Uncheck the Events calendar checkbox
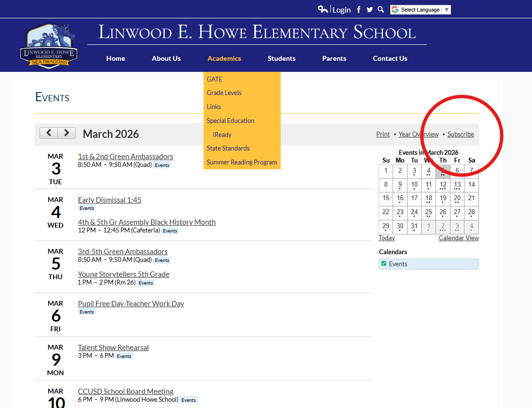Image resolution: width=532 pixels, height=408 pixels. (384, 264)
